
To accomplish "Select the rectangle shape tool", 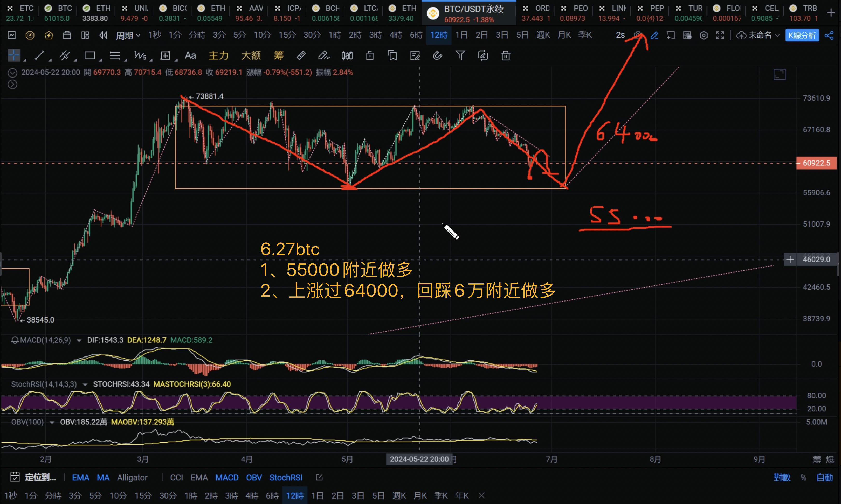I will (x=90, y=55).
